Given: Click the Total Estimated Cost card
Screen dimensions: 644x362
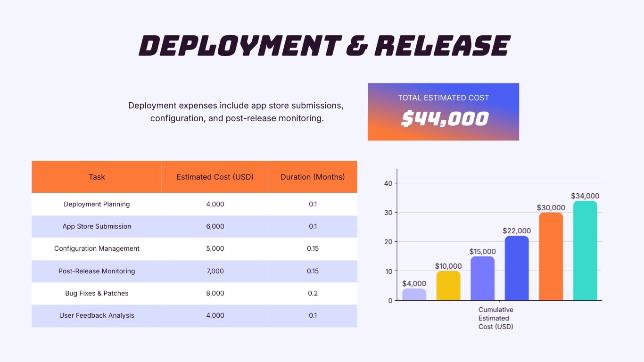Looking at the screenshot, I should pos(443,111).
